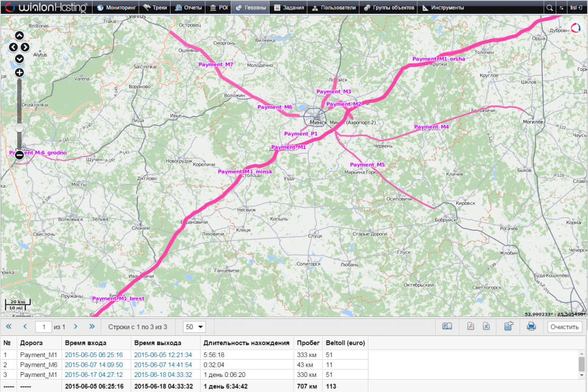This screenshot has width=588, height=392.
Task: Click the report table vertical scrollbar
Action: 582,364
